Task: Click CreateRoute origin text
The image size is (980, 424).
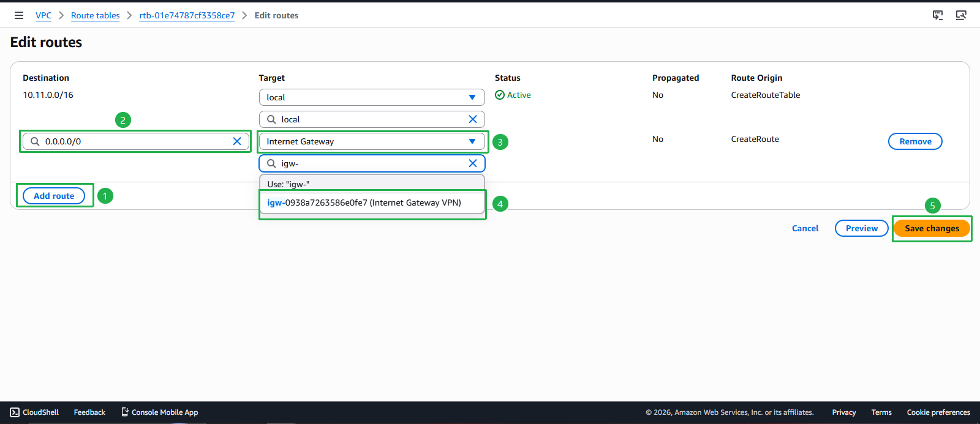Action: coord(755,139)
